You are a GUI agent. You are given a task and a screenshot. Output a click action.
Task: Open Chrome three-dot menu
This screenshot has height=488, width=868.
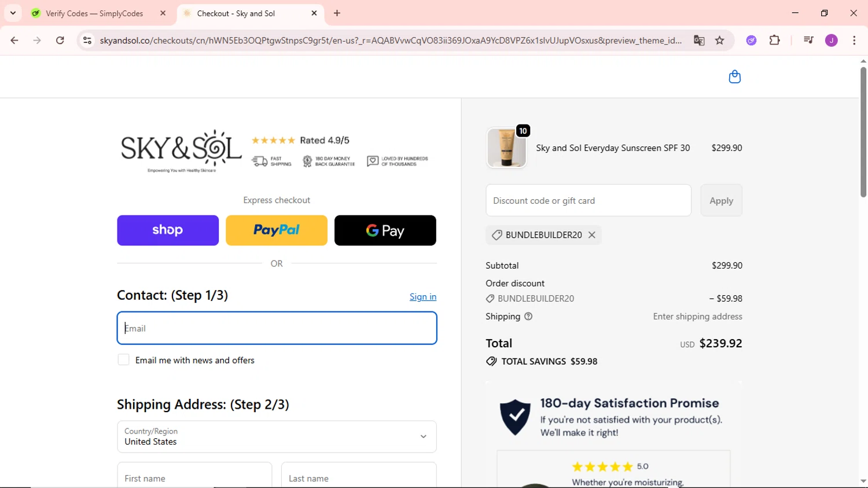854,41
